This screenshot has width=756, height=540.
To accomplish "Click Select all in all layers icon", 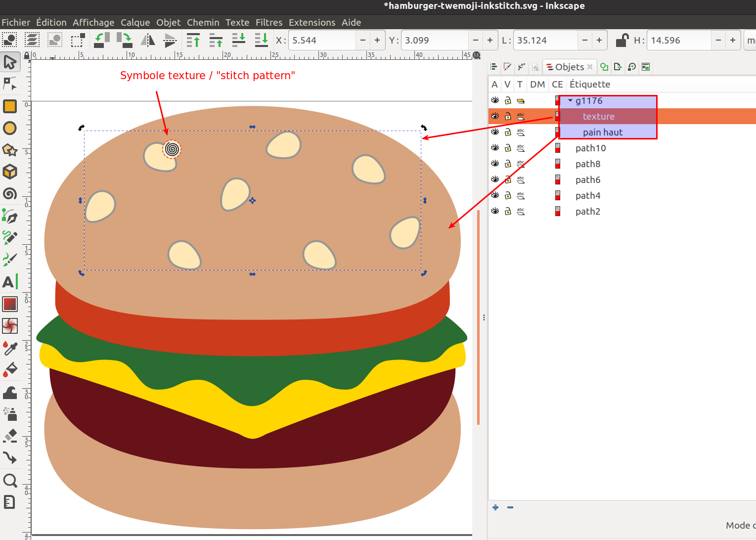I will tap(32, 40).
